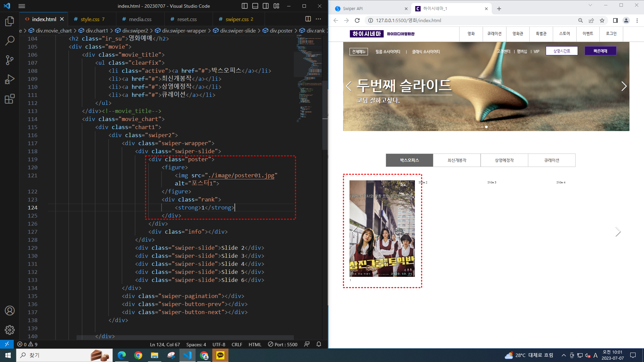The image size is (644, 362).
Task: Open the Manage gear settings menu
Action: pos(10,330)
